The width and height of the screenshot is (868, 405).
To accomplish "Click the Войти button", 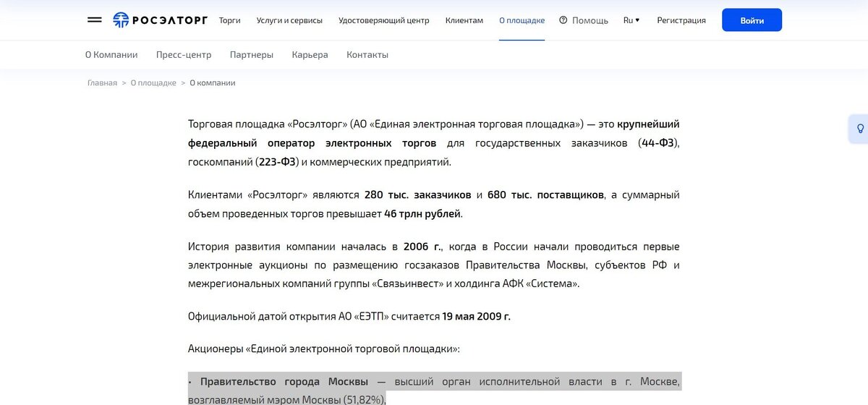I will tap(752, 20).
